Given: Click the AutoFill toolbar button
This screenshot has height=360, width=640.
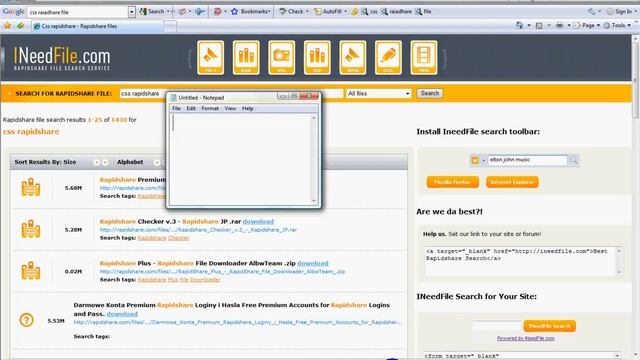Looking at the screenshot, I should (328, 11).
